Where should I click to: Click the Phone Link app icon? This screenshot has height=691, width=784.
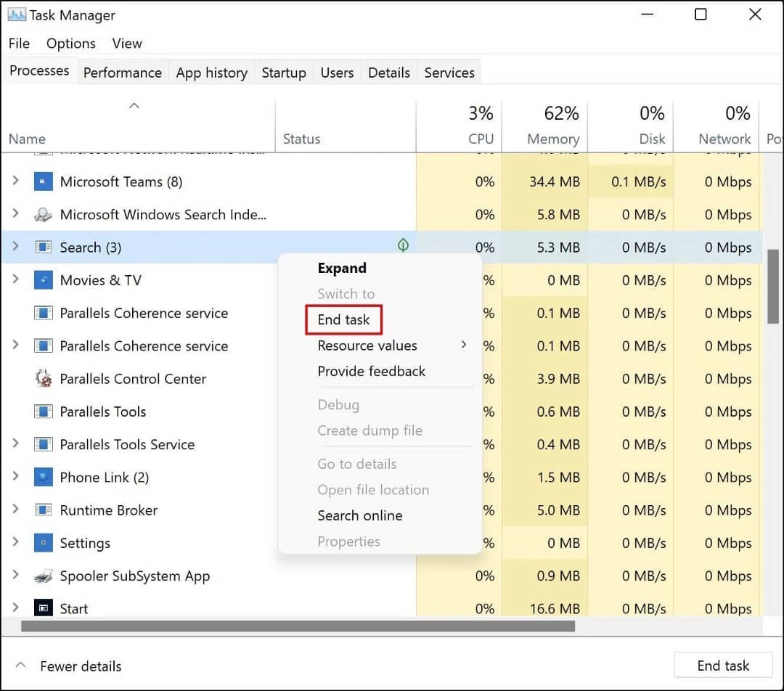44,477
